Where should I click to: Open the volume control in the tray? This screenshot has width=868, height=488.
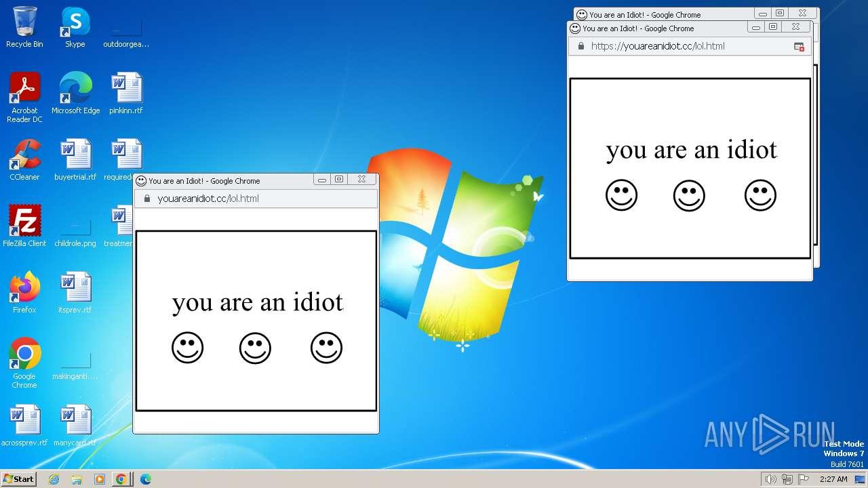[x=770, y=479]
